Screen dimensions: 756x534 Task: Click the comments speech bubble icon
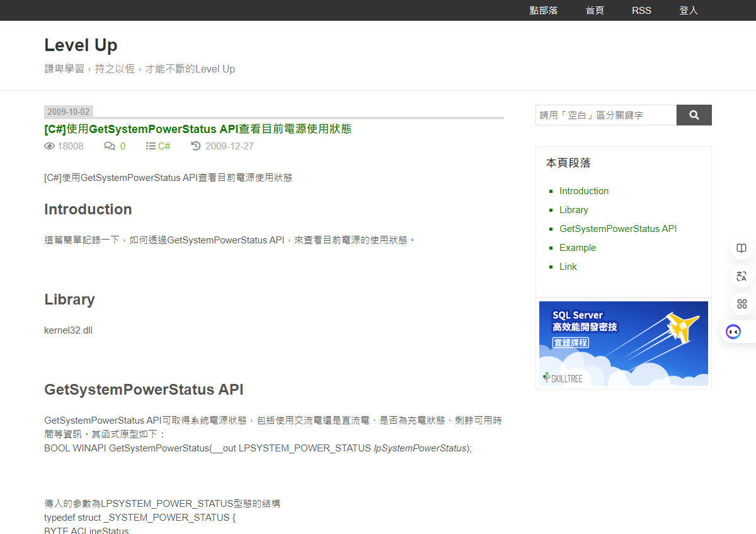[x=110, y=146]
